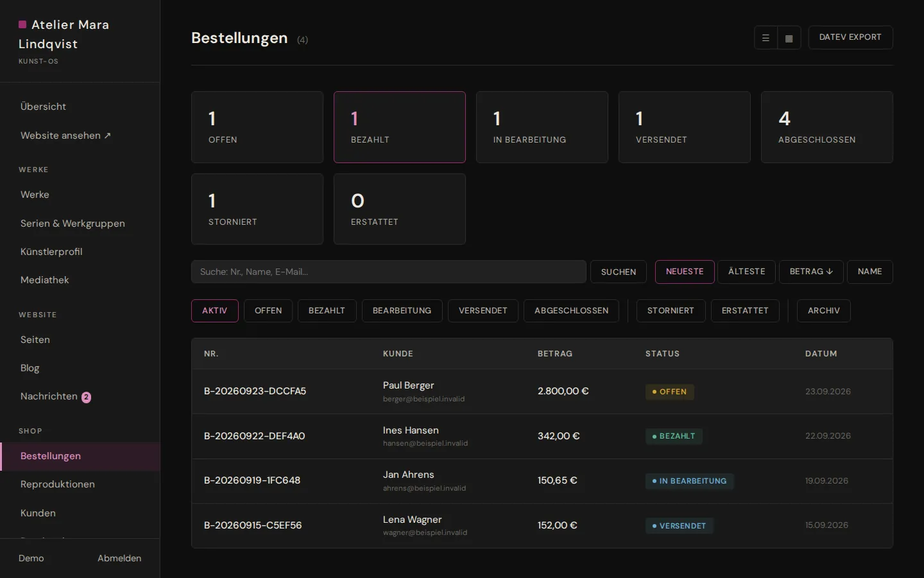Sort orders by Name
The image size is (924, 578).
coord(870,272)
